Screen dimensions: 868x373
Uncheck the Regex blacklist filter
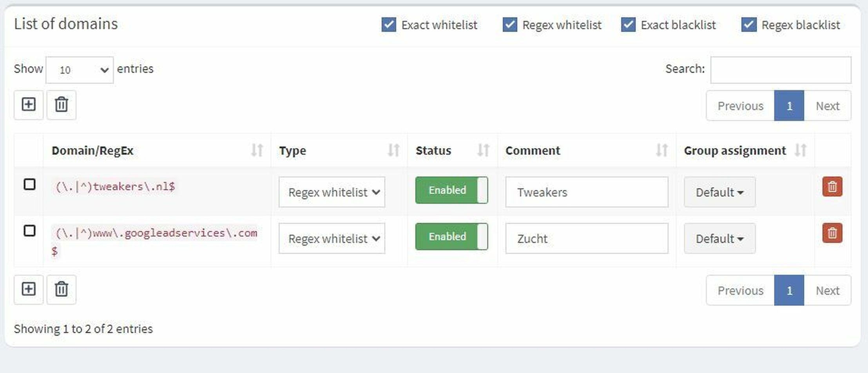coord(748,25)
